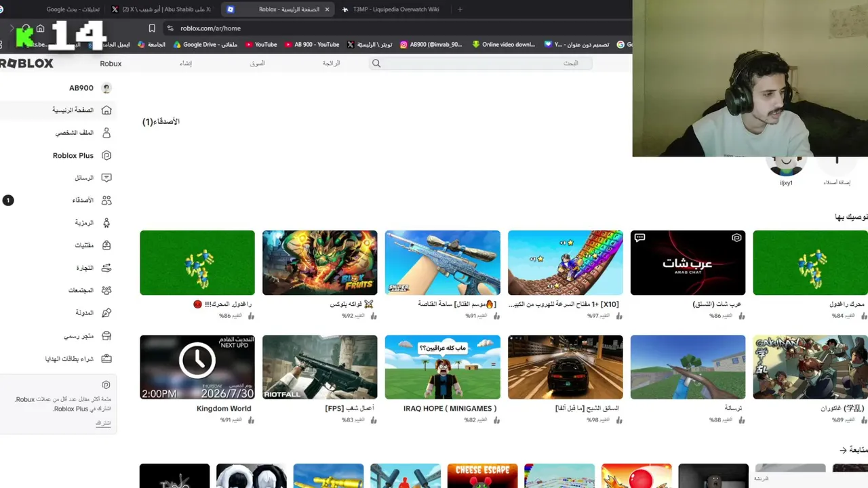Open the Google Drive bookmark
Screen dimensions: 868x488
coord(205,45)
